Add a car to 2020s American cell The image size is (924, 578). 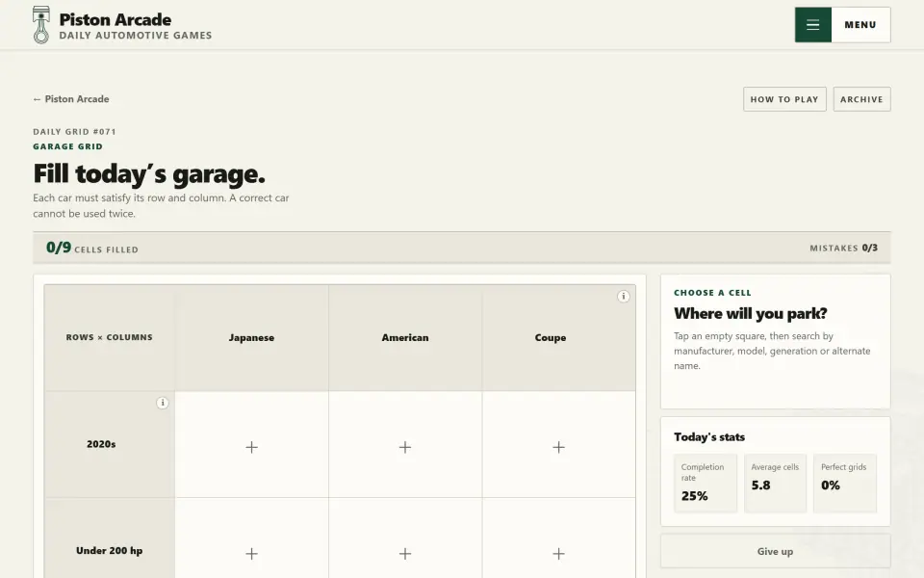405,446
